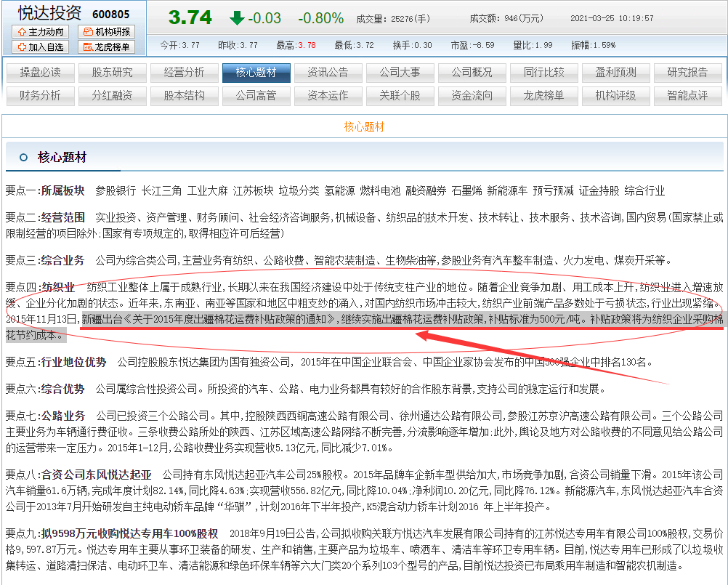Screen dimensions: 728x585
Task: Click 量比 value 1.99
Action: (543, 45)
